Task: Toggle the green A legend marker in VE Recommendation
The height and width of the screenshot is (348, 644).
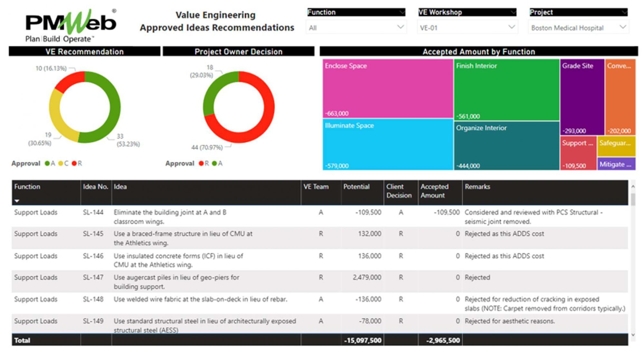Action: (47, 164)
